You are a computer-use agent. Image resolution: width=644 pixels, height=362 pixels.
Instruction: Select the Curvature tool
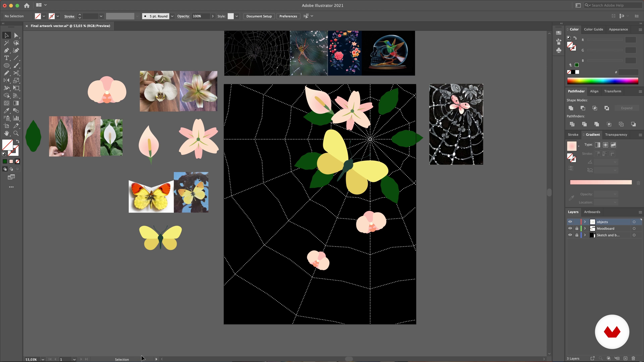point(16,50)
